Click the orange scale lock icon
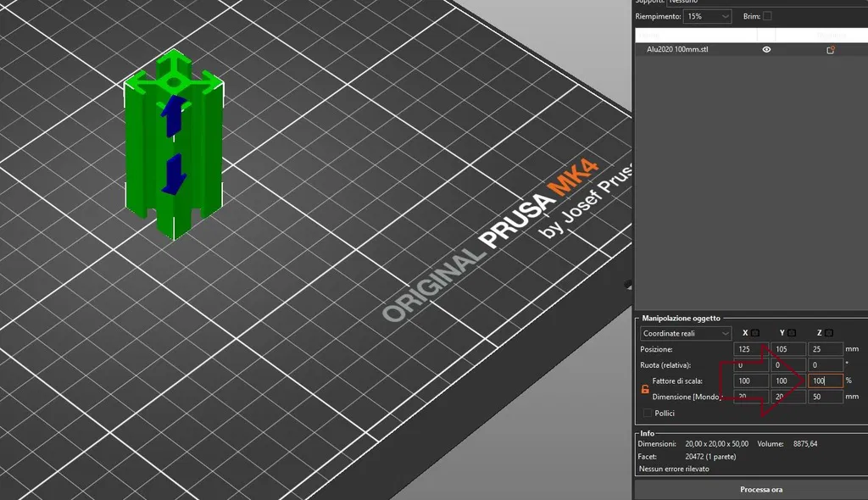The image size is (868, 500). (x=645, y=389)
